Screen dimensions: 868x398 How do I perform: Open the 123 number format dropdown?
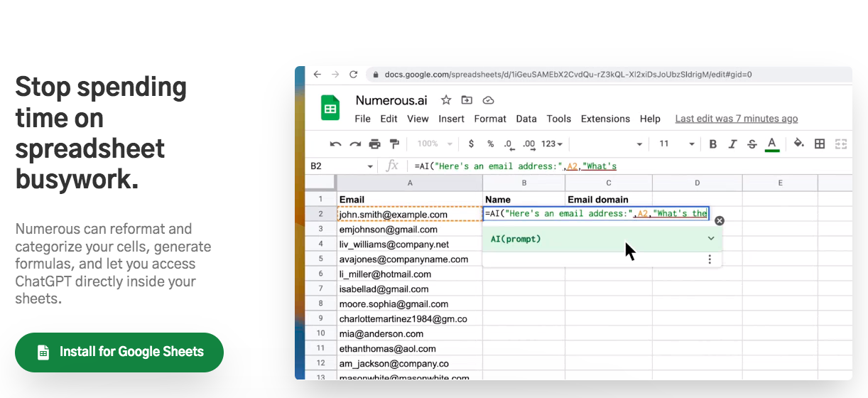pyautogui.click(x=552, y=144)
